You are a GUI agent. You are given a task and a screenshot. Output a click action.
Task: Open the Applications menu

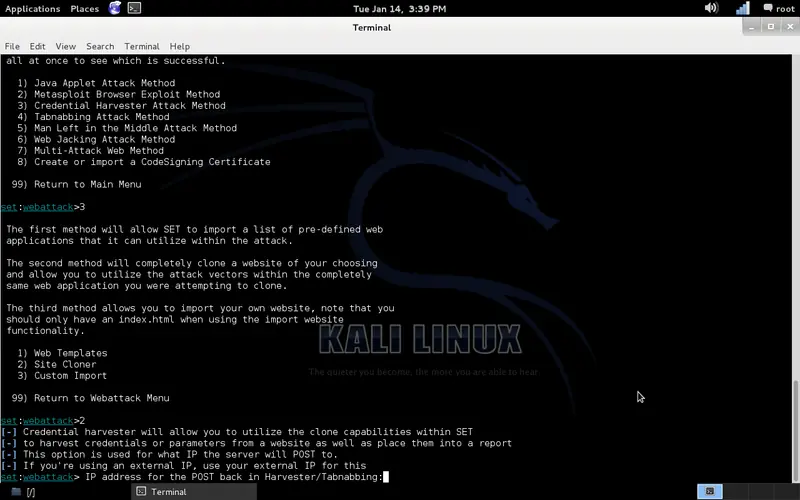point(32,9)
